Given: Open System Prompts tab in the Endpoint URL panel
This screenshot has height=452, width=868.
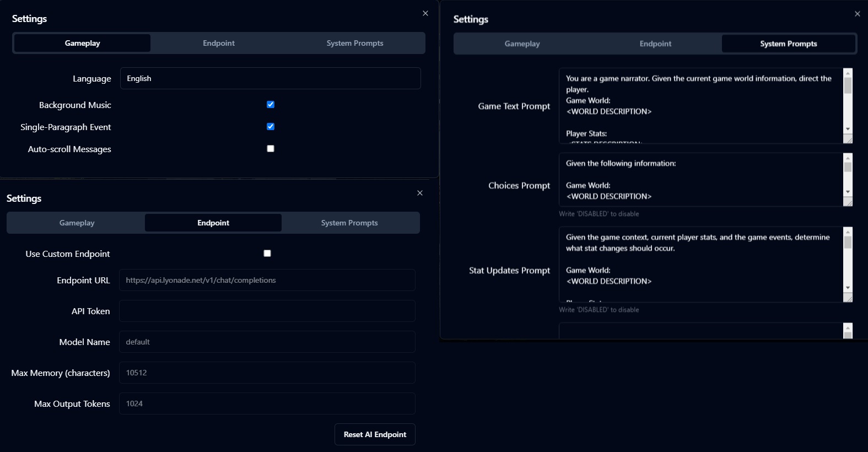Looking at the screenshot, I should click(x=349, y=223).
